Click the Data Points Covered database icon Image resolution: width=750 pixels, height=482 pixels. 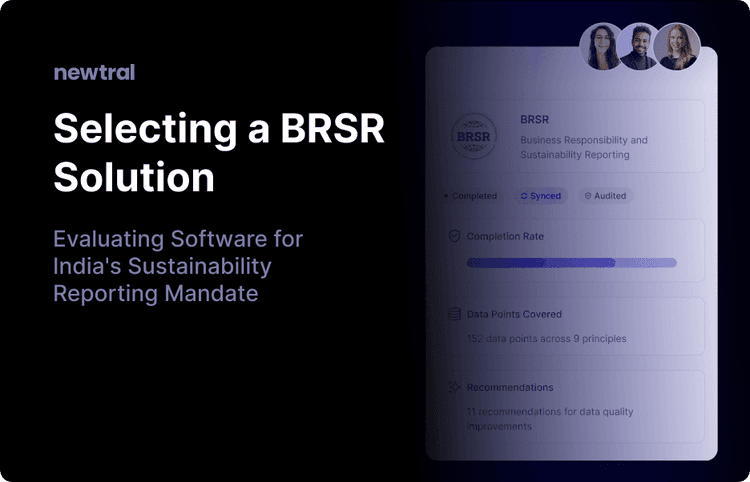point(454,314)
